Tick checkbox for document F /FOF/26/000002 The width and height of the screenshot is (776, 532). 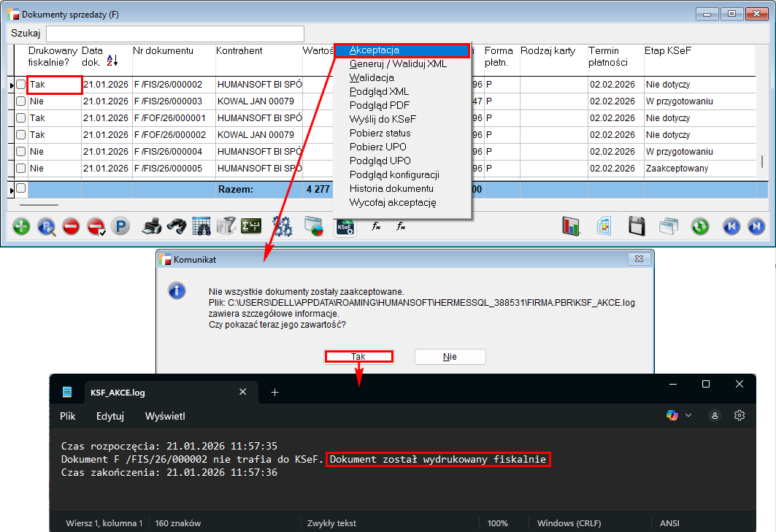[x=21, y=135]
